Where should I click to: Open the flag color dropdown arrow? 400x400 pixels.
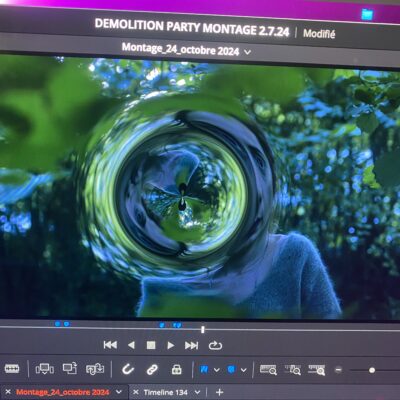pyautogui.click(x=217, y=370)
